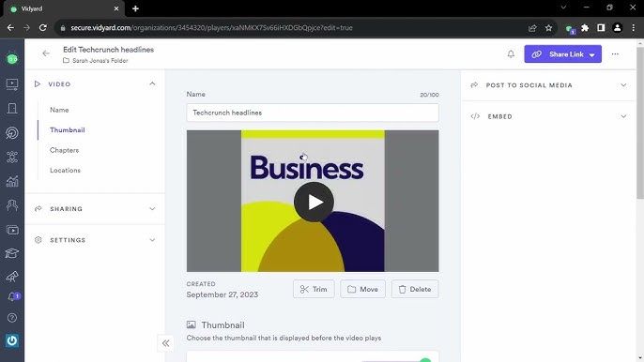The image size is (644, 362).
Task: Click the Edit Techcrunch headlines title
Action: 109,50
